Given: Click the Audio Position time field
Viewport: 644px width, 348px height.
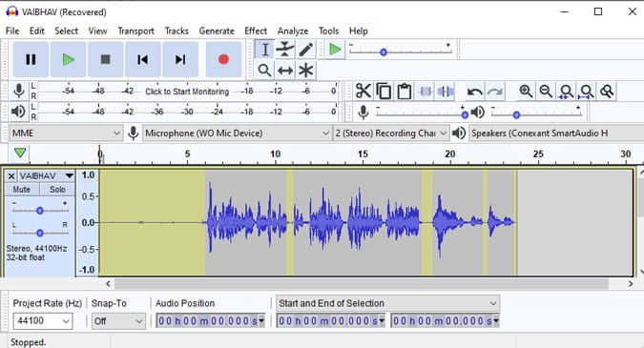Looking at the screenshot, I should coord(210,320).
